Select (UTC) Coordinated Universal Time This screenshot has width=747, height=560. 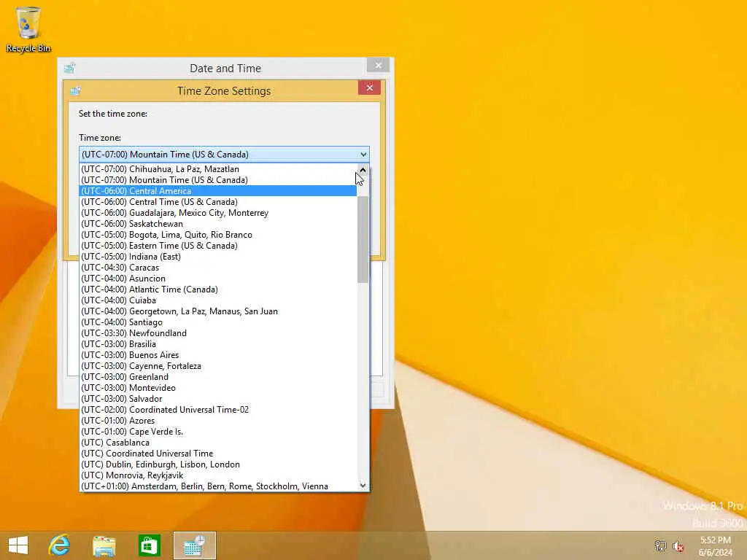pos(218,454)
